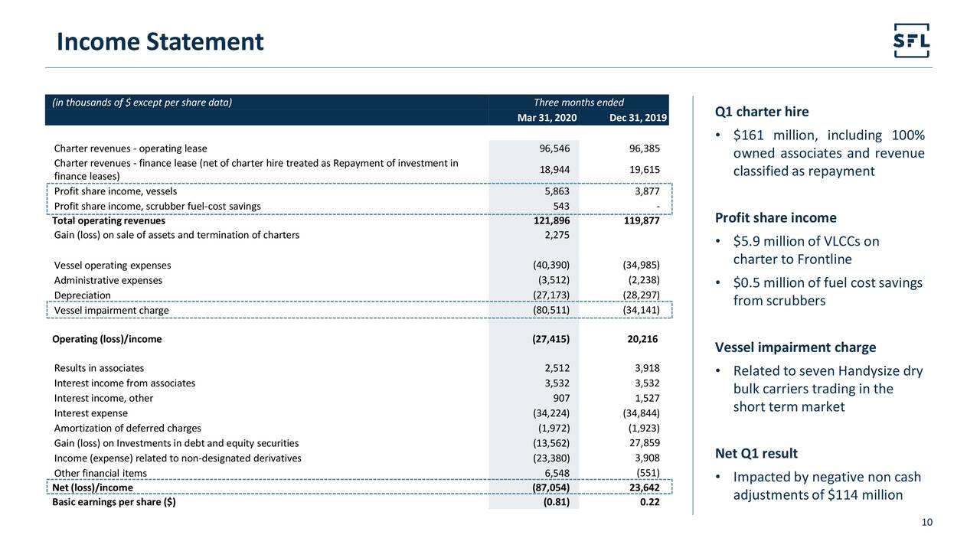The image size is (980, 551).
Task: Click the 'Profit share income' sidebar heading
Action: (776, 217)
